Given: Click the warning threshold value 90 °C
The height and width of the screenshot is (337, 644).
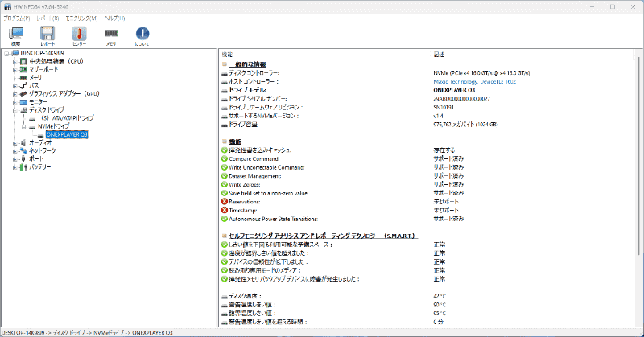Looking at the screenshot, I should [440, 305].
